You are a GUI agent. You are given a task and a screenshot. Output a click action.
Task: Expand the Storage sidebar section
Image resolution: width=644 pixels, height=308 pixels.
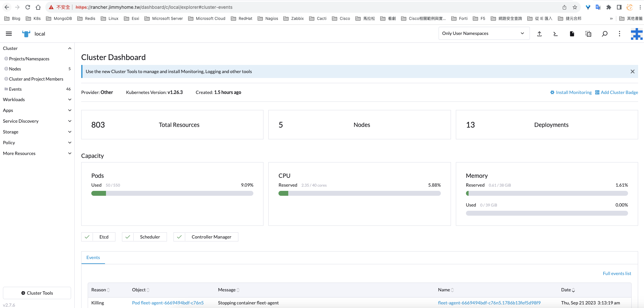[x=69, y=132]
